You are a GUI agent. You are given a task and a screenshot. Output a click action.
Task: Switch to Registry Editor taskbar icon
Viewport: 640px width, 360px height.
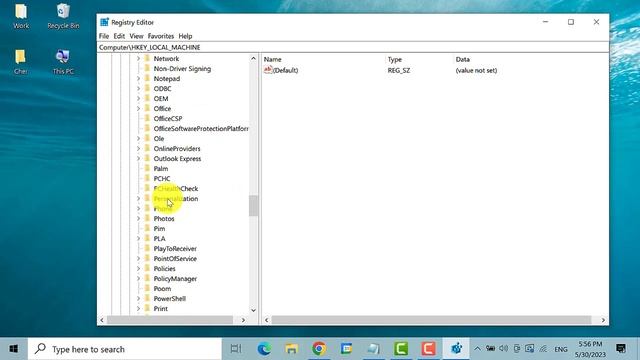pyautogui.click(x=456, y=349)
